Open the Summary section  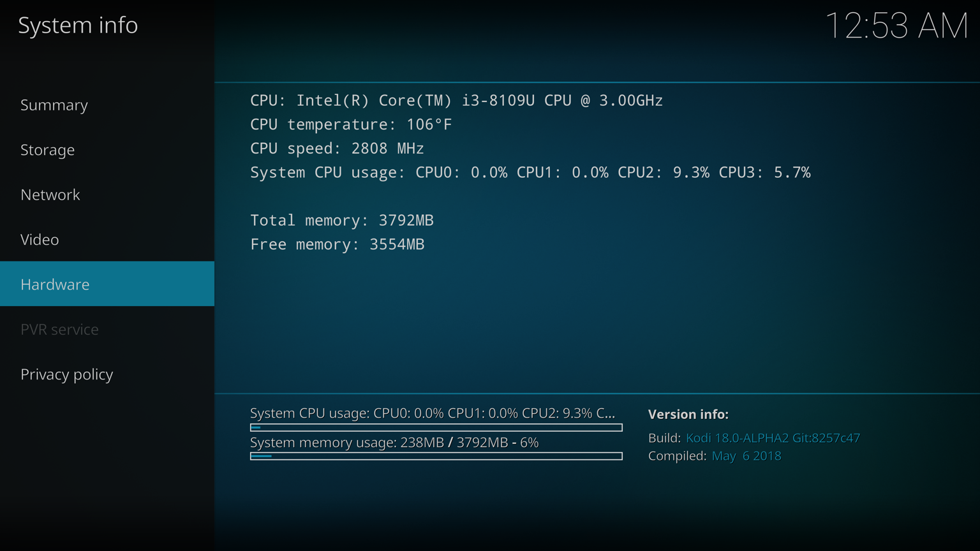tap(54, 105)
